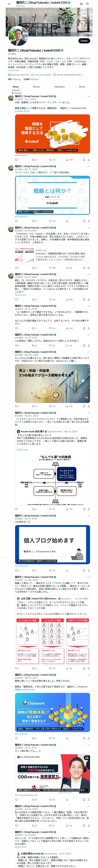Image resolution: width=98 pixels, height=868 pixels.
Task: Open the Highlights tab
Action: pyautogui.click(x=60, y=87)
